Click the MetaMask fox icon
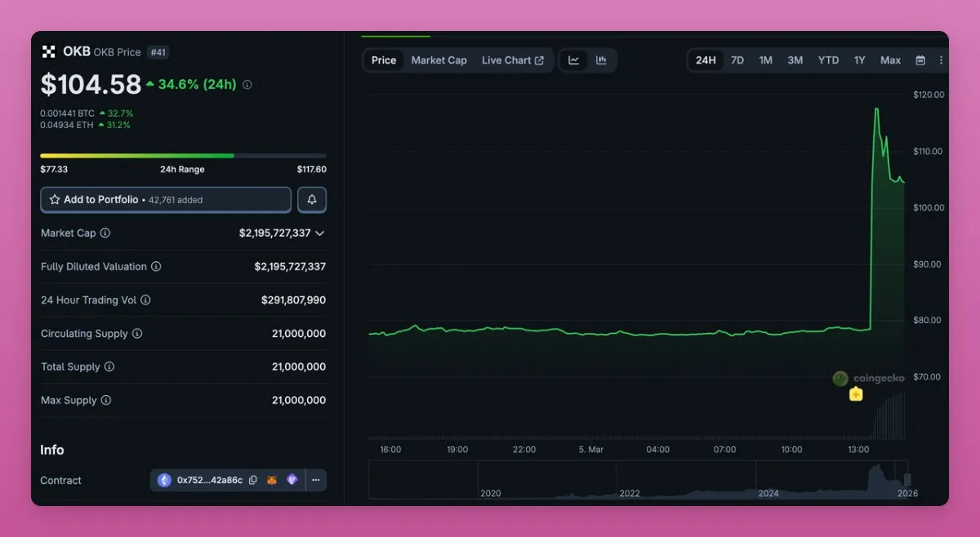Image resolution: width=980 pixels, height=537 pixels. [273, 481]
